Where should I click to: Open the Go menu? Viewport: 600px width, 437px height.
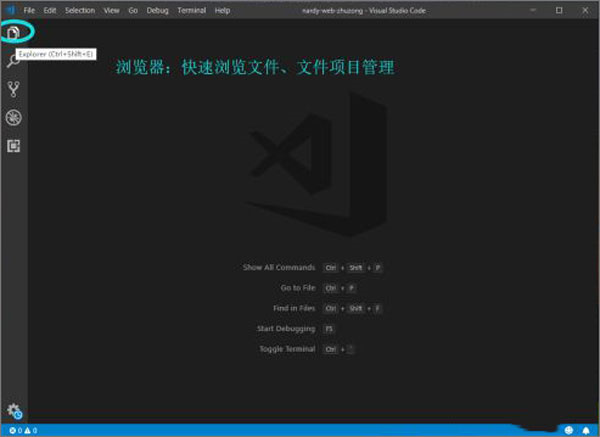pyautogui.click(x=133, y=11)
